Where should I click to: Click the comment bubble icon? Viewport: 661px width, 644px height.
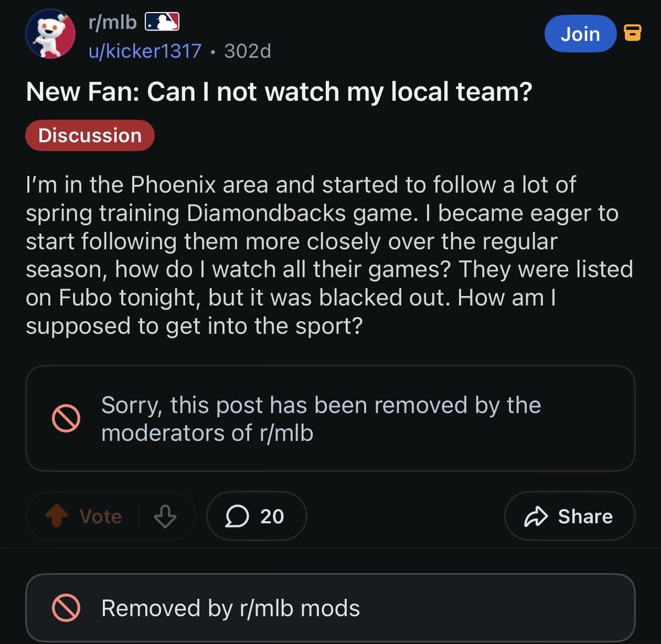click(237, 516)
